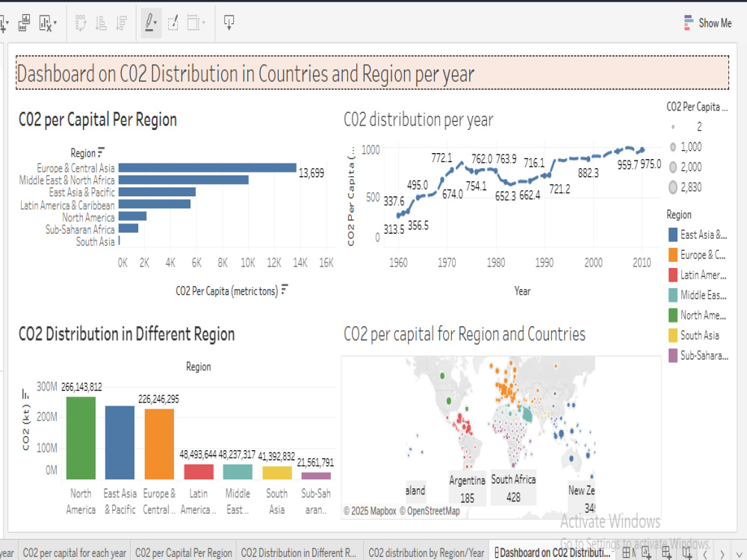747x560 pixels.
Task: Click the 13,699 bar label
Action: point(311,173)
